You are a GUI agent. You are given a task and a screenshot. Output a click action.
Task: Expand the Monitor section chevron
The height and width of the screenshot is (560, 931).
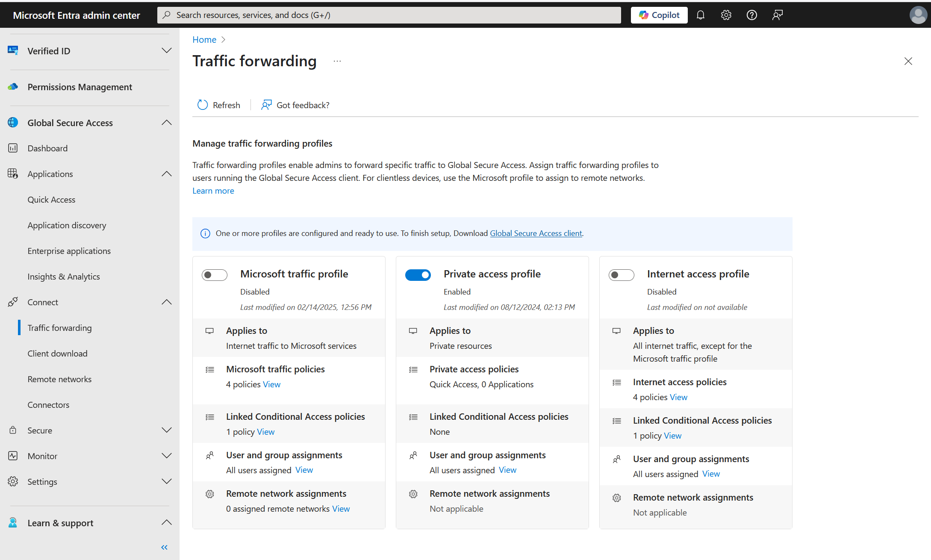click(x=167, y=456)
